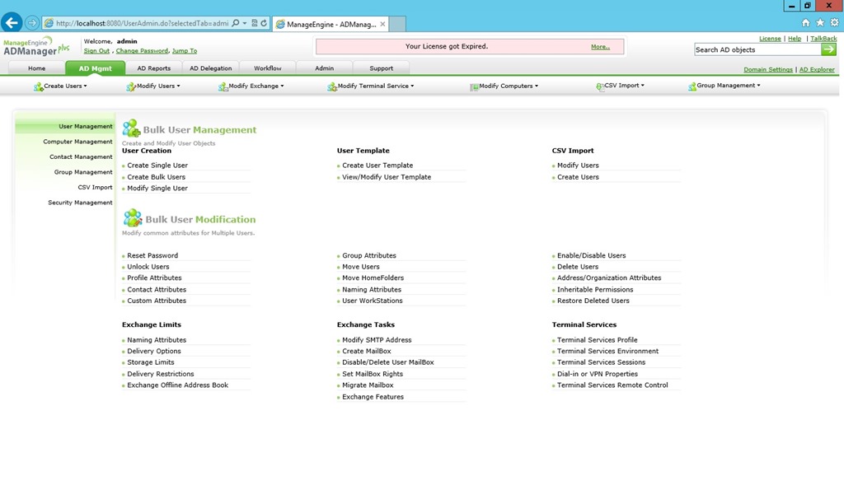Open the Support tab
Viewport: 844px width, 504px height.
tap(381, 68)
